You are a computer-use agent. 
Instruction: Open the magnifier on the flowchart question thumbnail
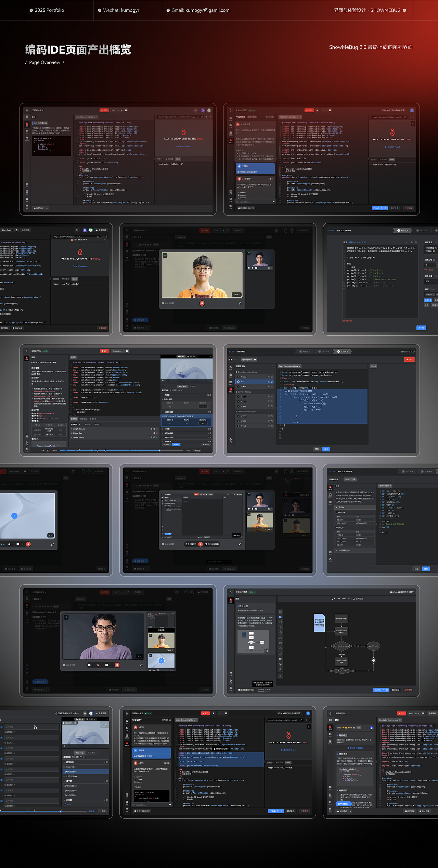tap(267, 651)
